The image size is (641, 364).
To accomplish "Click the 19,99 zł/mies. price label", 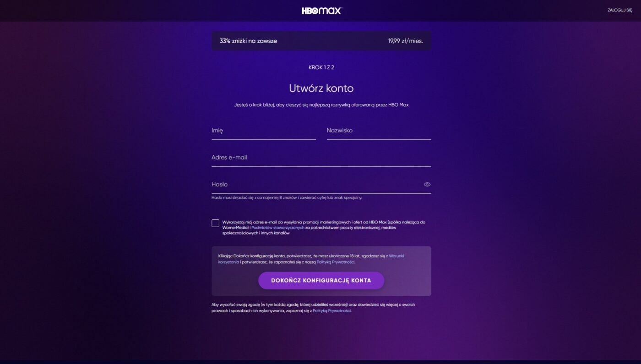I will 405,41.
